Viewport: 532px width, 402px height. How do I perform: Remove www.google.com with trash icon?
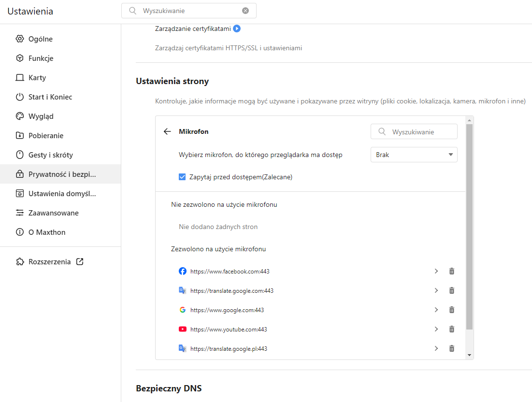tap(452, 310)
